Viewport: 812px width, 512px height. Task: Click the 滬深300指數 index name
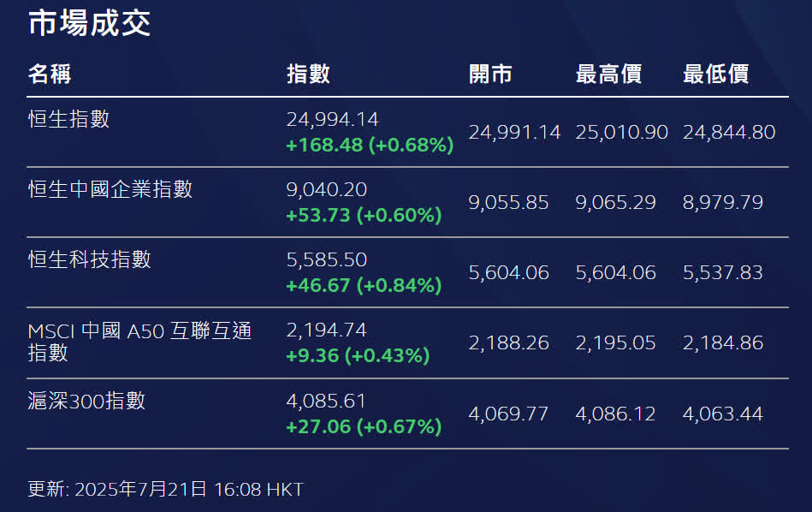86,401
